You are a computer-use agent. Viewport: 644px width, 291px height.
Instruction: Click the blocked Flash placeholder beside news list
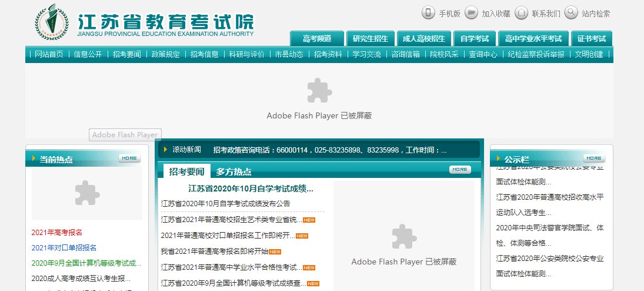[404, 236]
